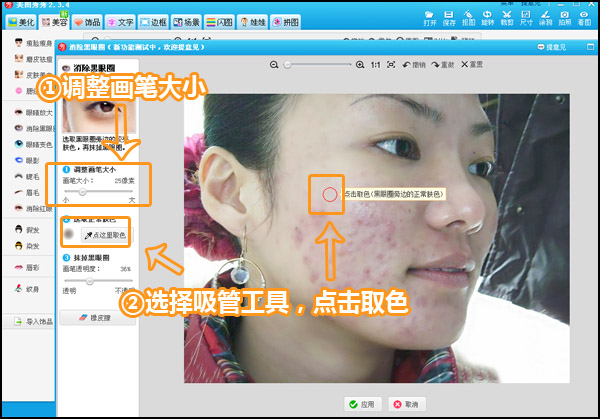Viewport: 600px width, 419px height.
Task: Click the 点这里取色 eyedropper button
Action: 105,235
